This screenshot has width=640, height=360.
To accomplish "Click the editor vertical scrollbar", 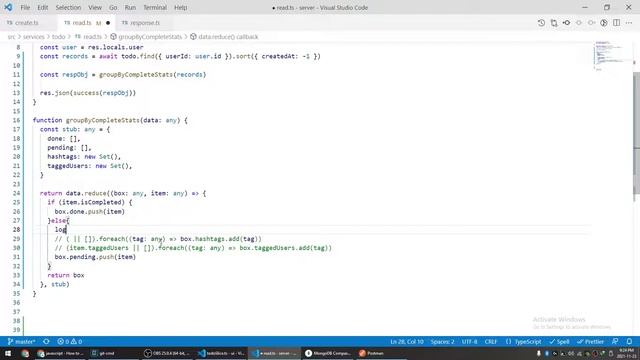I will pyautogui.click(x=636, y=133).
